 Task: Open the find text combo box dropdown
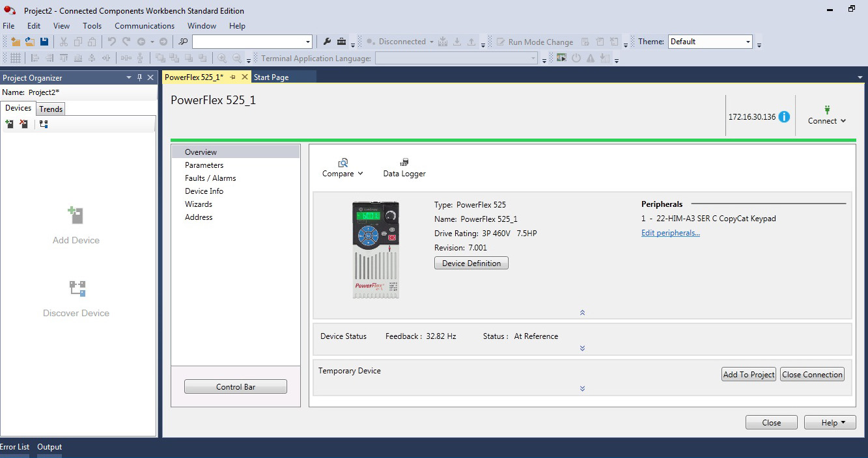point(308,42)
